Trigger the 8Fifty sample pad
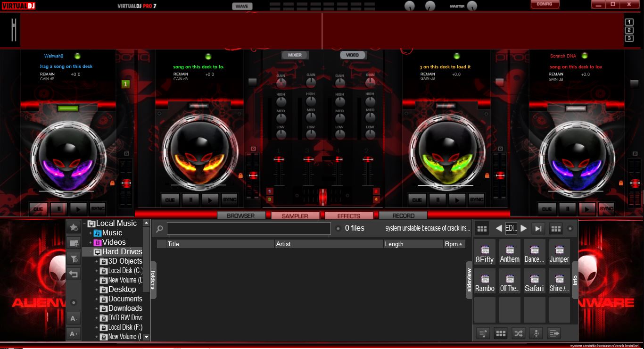The height and width of the screenshot is (349, 644). [485, 252]
